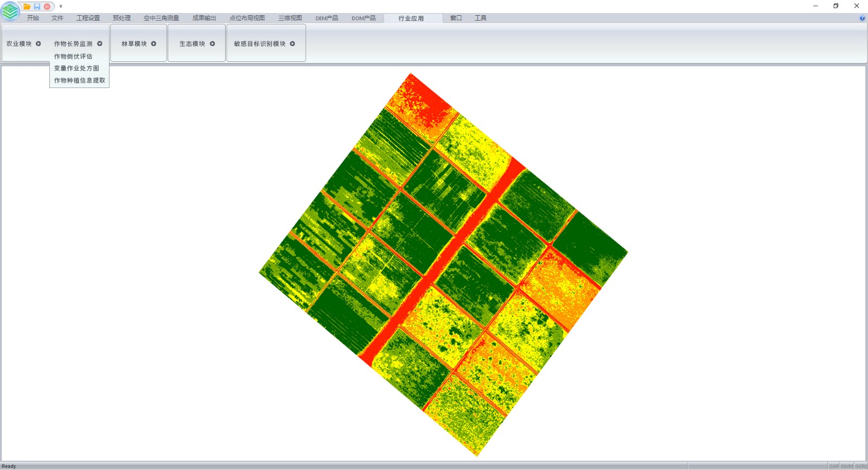Close the application window

857,6
